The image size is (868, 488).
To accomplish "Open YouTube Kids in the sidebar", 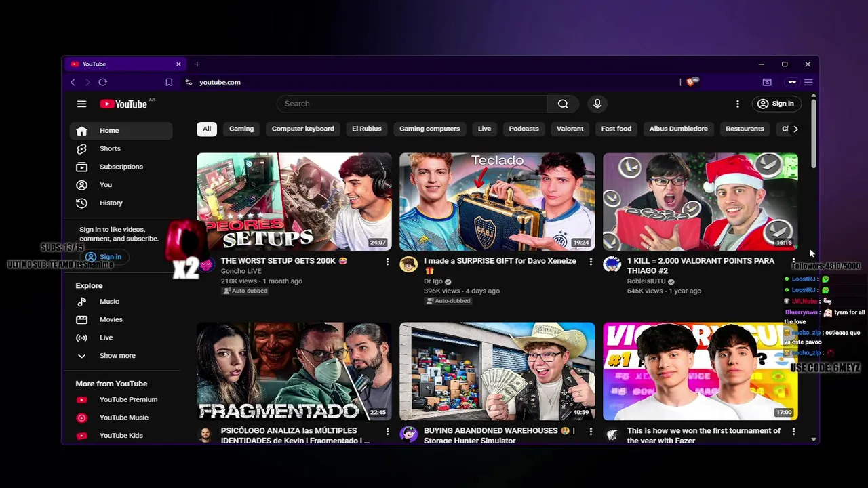I will point(121,436).
